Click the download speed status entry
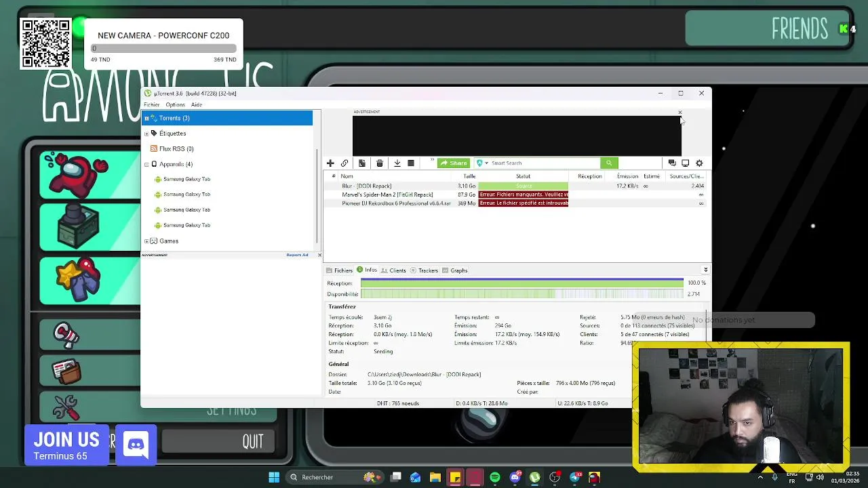The height and width of the screenshot is (488, 868). coord(481,403)
